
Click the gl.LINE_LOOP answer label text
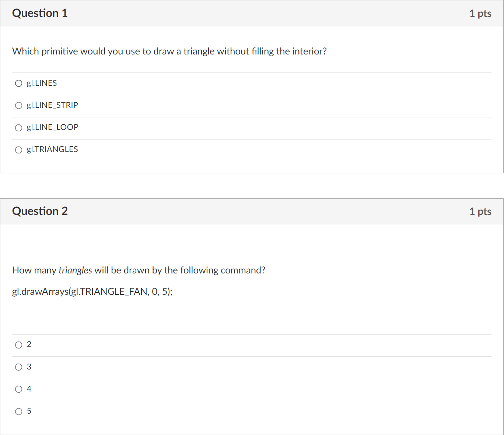[52, 127]
